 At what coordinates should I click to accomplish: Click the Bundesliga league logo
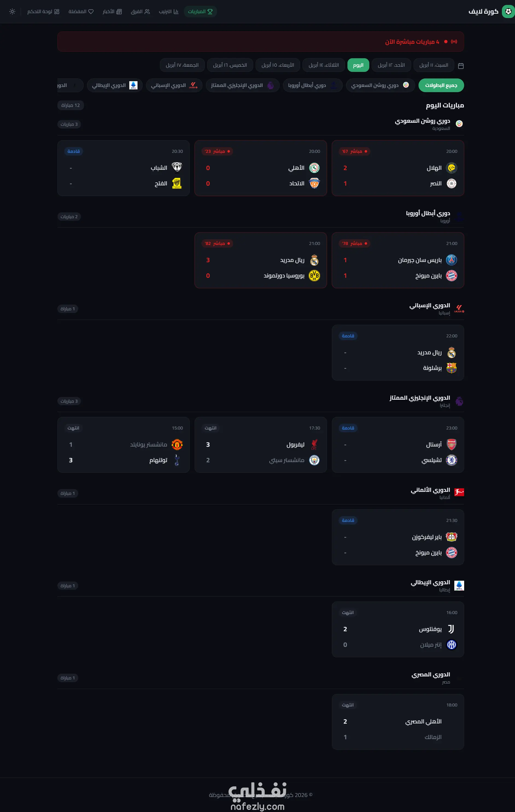pos(459,492)
